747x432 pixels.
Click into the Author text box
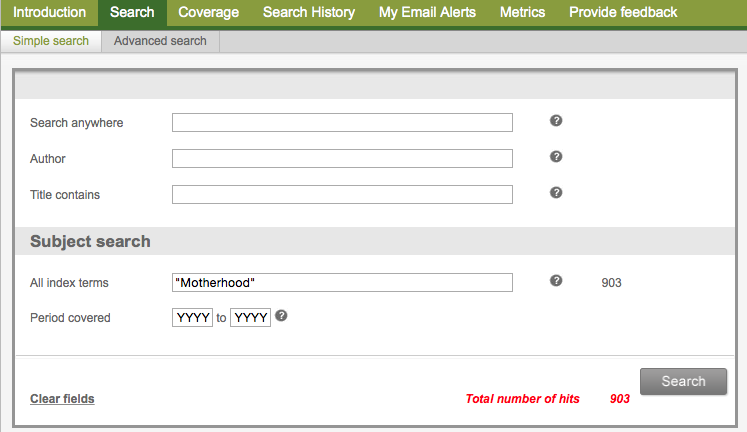coord(342,159)
